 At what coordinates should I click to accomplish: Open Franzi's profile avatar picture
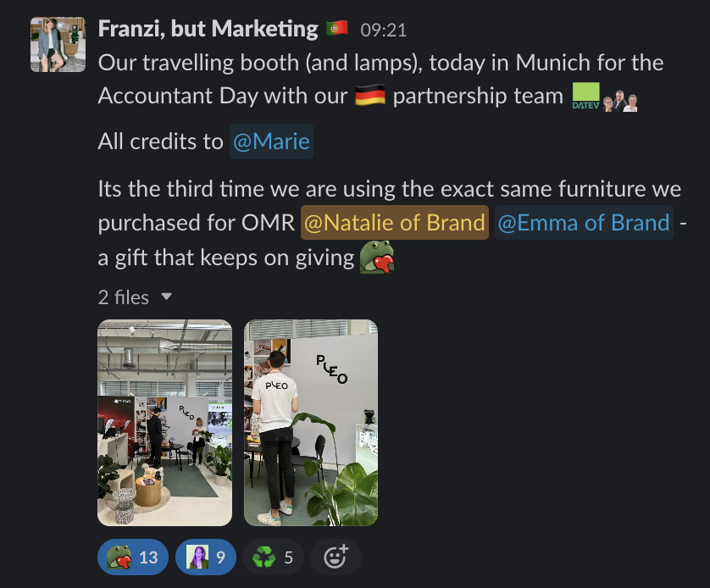58,44
